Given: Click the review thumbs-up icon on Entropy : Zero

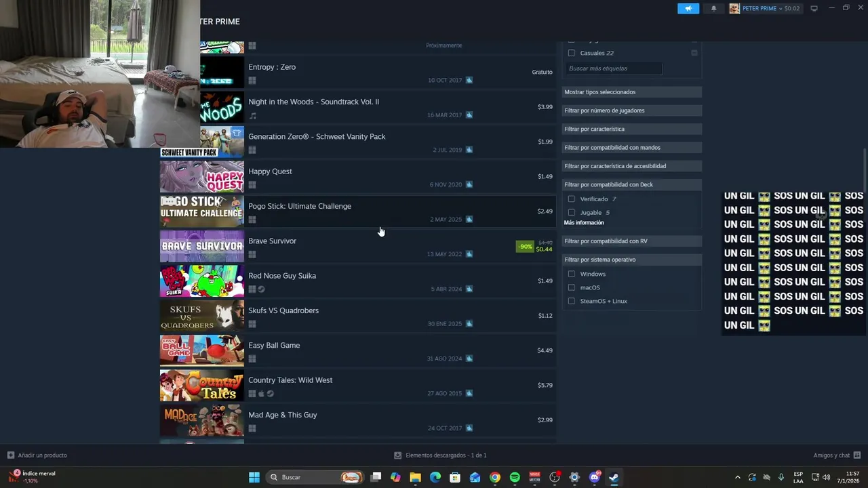Looking at the screenshot, I should pyautogui.click(x=469, y=80).
